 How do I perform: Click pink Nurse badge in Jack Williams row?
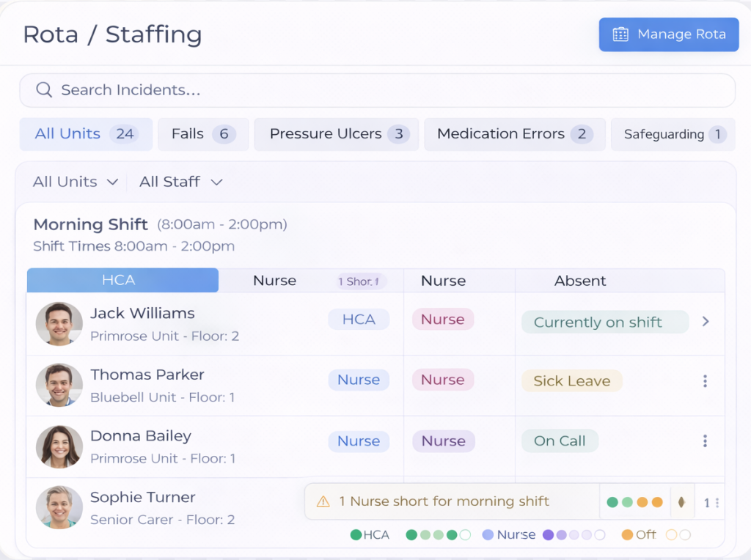tap(443, 320)
